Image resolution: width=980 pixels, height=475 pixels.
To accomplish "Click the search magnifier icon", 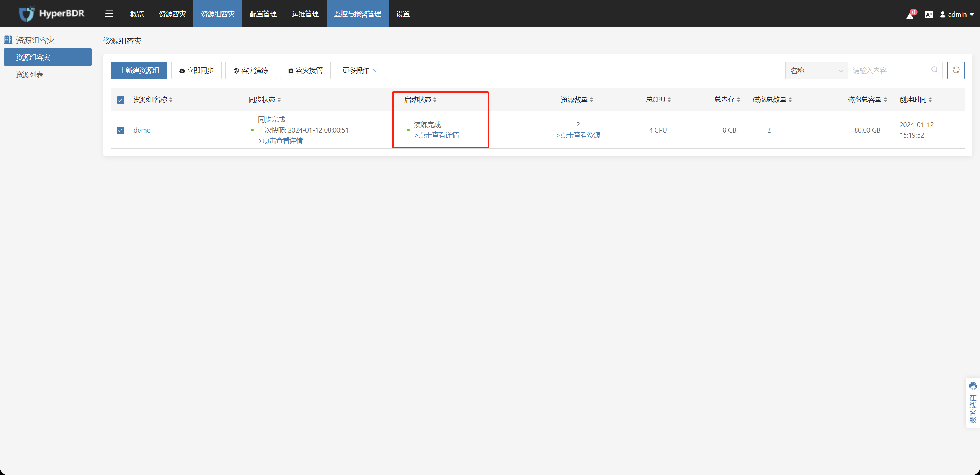I will (934, 70).
